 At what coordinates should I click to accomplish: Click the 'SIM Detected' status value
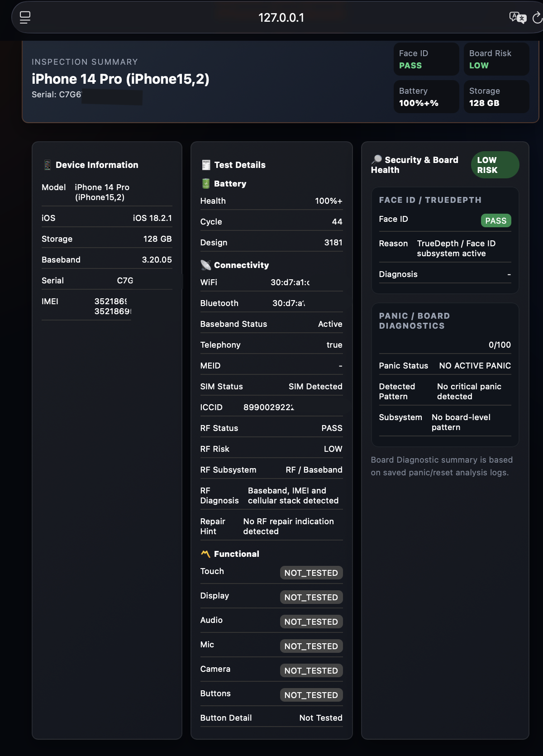click(x=315, y=386)
